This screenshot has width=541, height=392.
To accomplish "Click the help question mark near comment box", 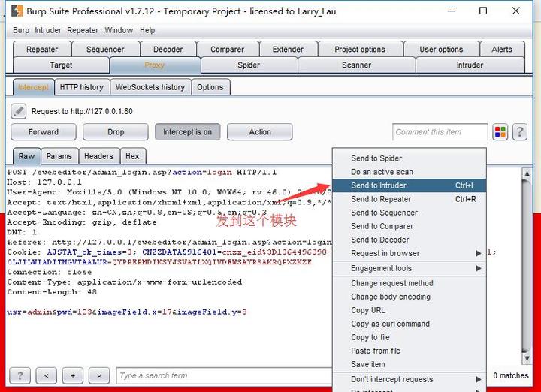I will [520, 132].
